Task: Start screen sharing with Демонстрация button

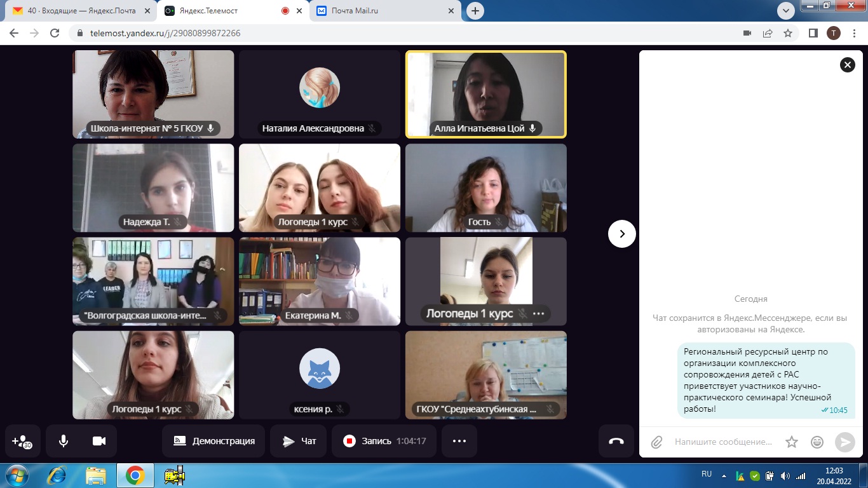Action: (214, 441)
